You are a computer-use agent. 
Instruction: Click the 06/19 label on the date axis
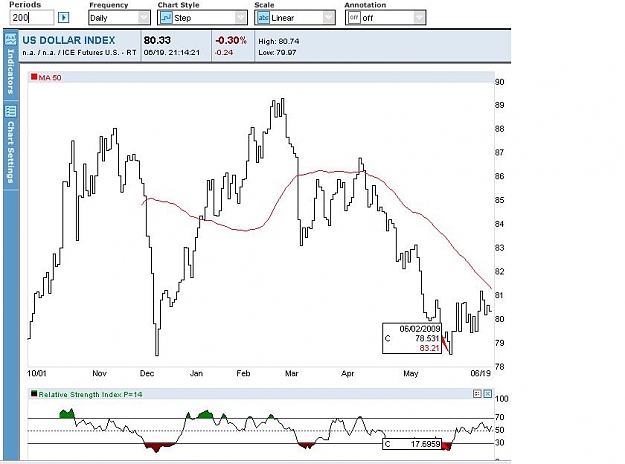point(480,373)
